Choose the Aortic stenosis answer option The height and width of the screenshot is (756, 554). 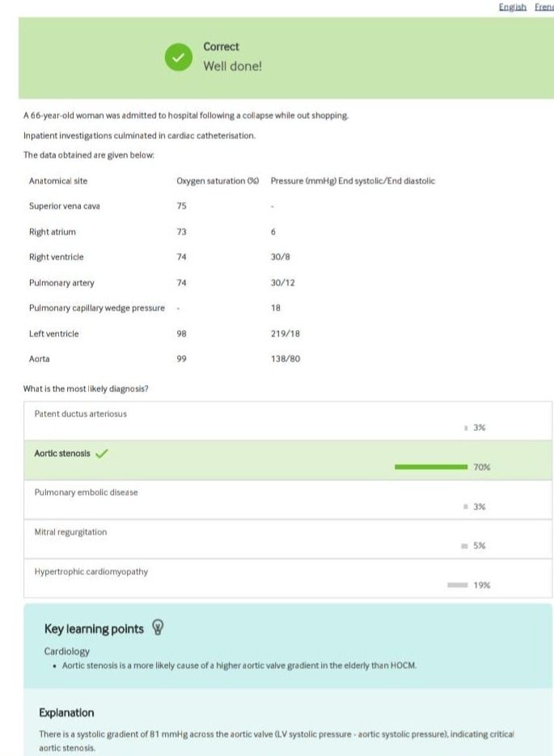coord(62,454)
